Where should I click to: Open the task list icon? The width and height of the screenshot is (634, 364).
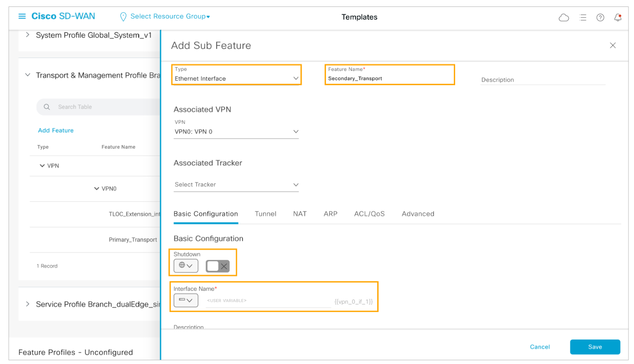[x=583, y=18]
